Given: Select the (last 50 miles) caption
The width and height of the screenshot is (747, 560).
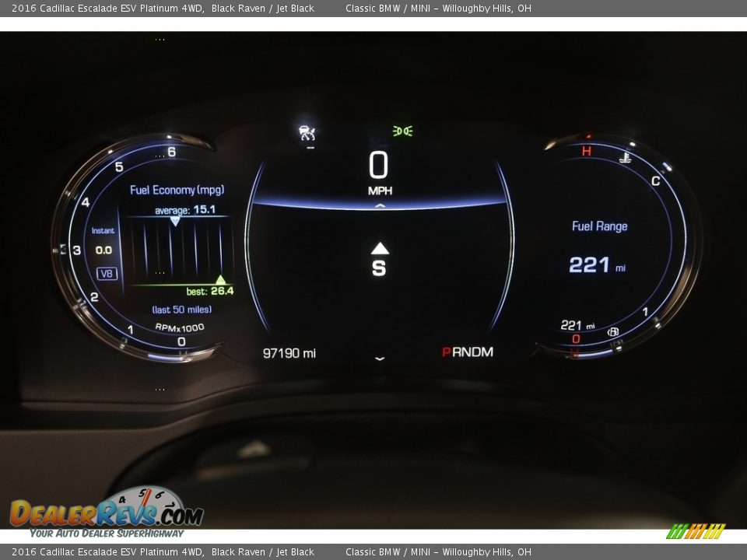Looking at the screenshot, I should 182,310.
